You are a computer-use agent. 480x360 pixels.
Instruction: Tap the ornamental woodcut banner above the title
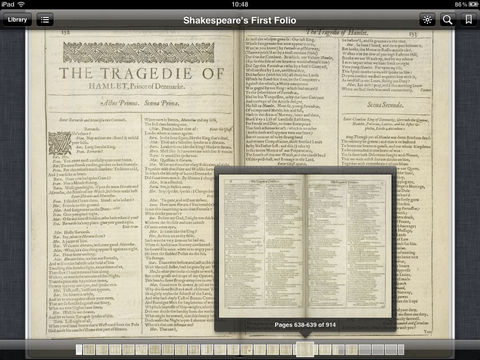[139, 52]
